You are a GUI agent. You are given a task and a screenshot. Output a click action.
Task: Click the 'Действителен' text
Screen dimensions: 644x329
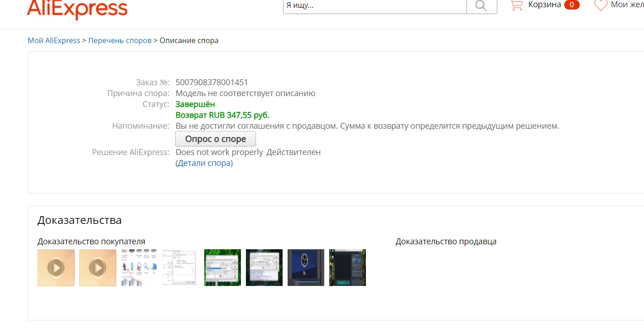tap(293, 152)
